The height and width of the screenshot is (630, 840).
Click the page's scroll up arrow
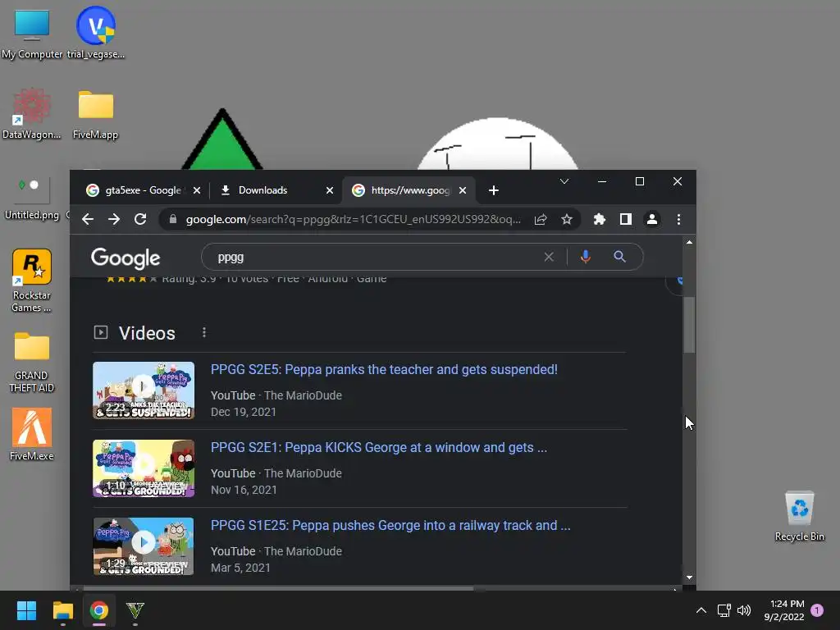(689, 243)
